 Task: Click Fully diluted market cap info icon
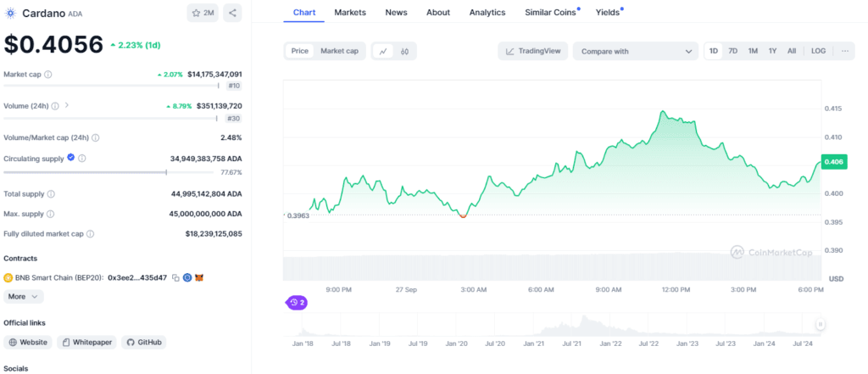(x=91, y=234)
